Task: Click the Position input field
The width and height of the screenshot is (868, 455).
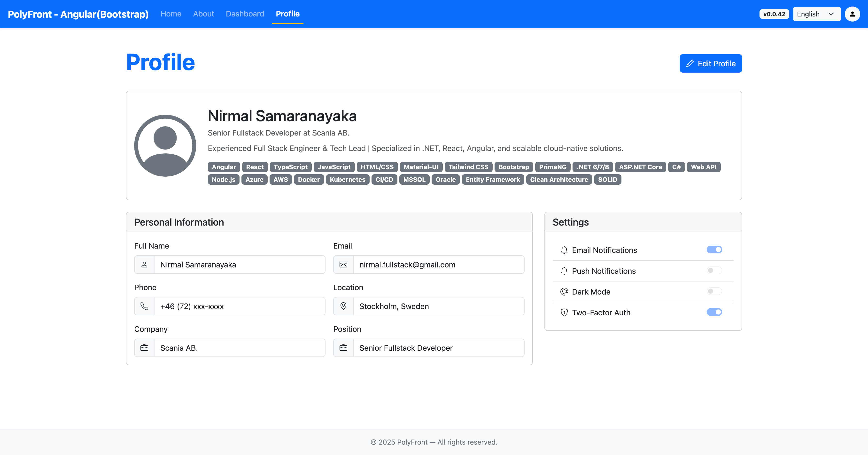Action: click(x=439, y=348)
